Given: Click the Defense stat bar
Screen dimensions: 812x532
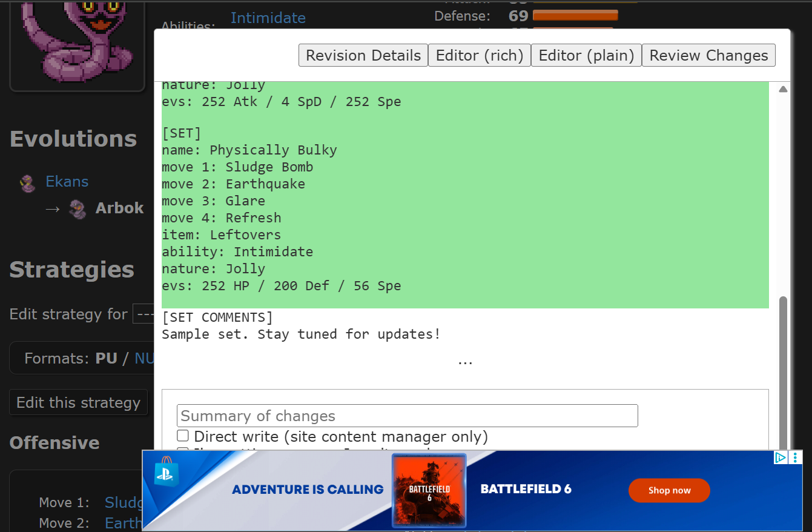Looking at the screenshot, I should (575, 16).
